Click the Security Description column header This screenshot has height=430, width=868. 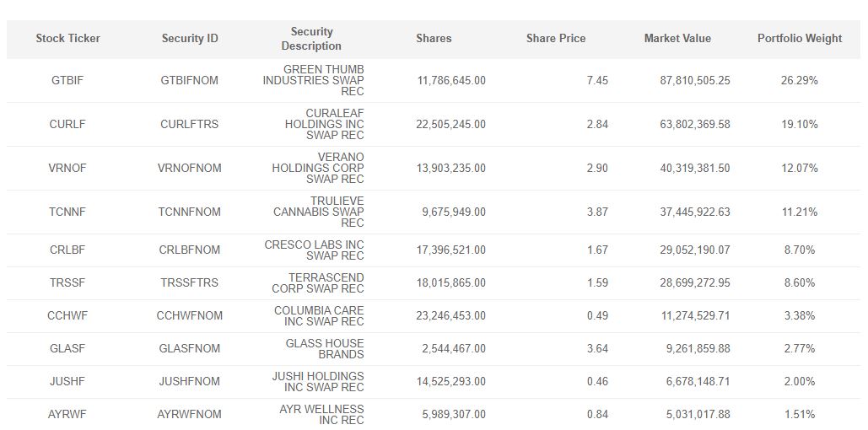click(311, 39)
